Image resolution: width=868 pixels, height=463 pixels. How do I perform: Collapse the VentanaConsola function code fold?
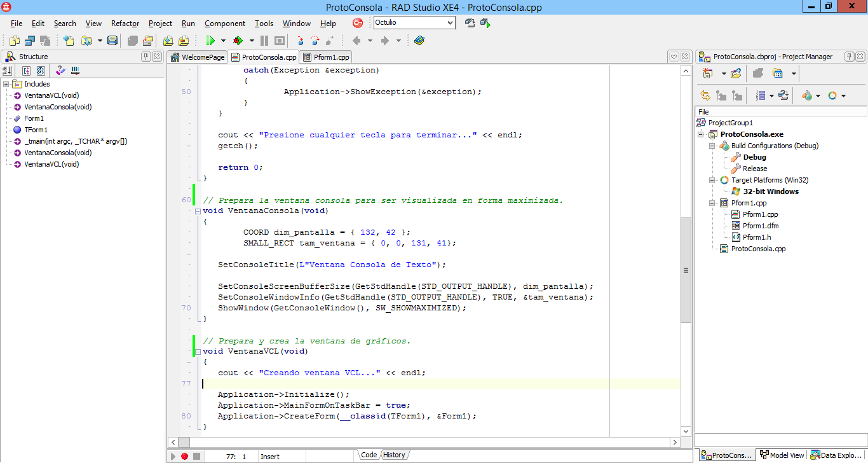click(198, 211)
